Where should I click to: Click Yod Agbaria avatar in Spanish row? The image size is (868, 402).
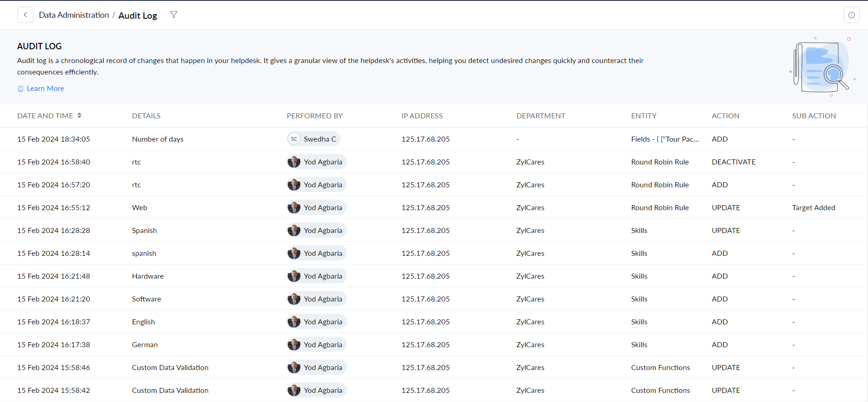point(294,230)
